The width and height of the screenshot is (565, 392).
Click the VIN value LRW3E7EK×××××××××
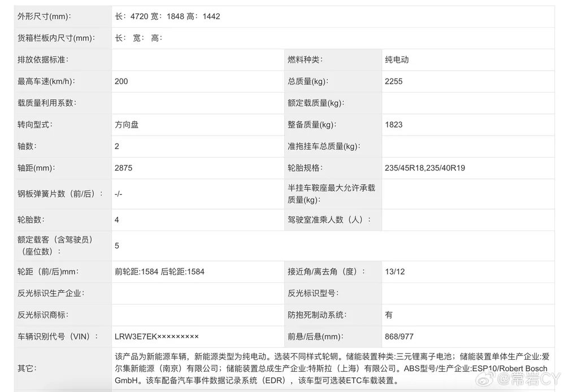(x=157, y=337)
